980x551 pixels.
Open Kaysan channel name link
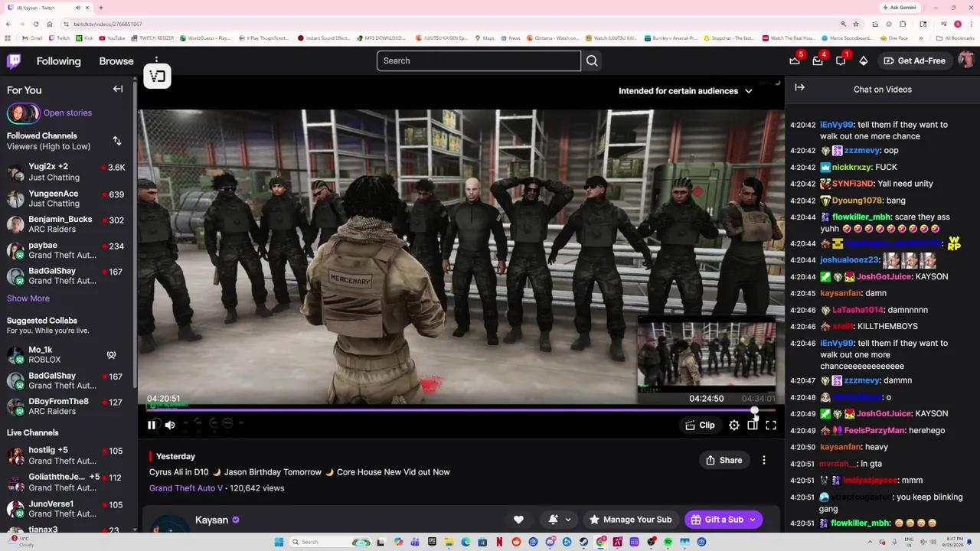coord(212,520)
